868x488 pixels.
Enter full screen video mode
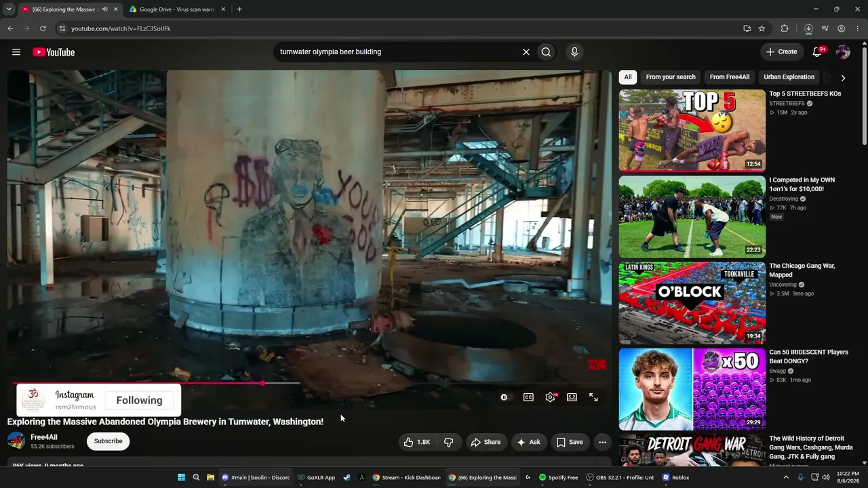(x=593, y=397)
